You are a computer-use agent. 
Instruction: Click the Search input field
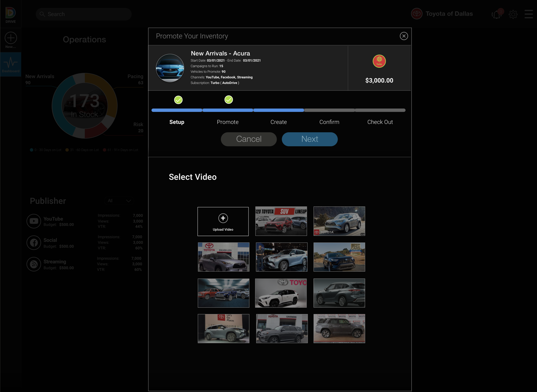(x=84, y=14)
